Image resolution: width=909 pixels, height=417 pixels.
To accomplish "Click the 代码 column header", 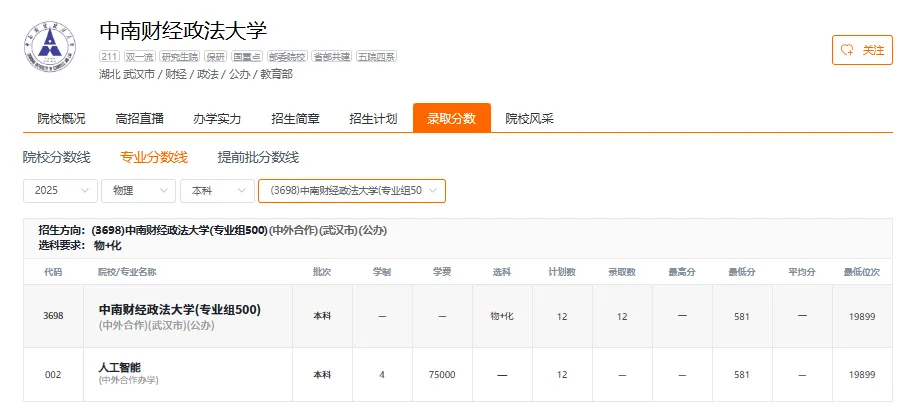I will [53, 271].
